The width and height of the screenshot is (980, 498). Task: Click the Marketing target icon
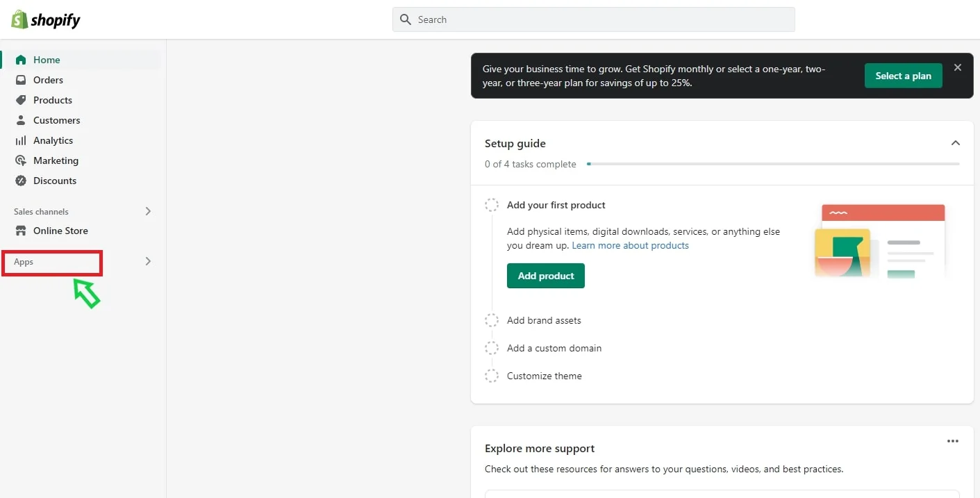tap(21, 160)
